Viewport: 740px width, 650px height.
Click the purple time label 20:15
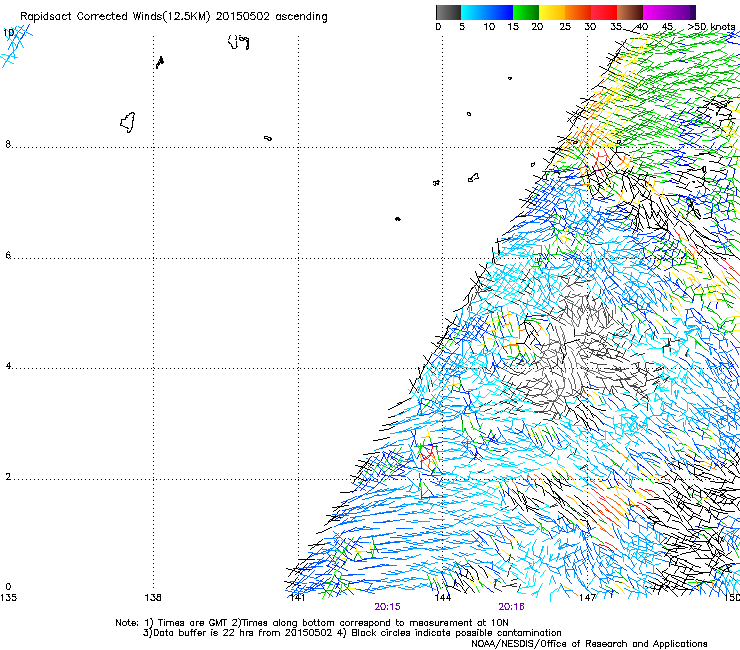pyautogui.click(x=387, y=607)
